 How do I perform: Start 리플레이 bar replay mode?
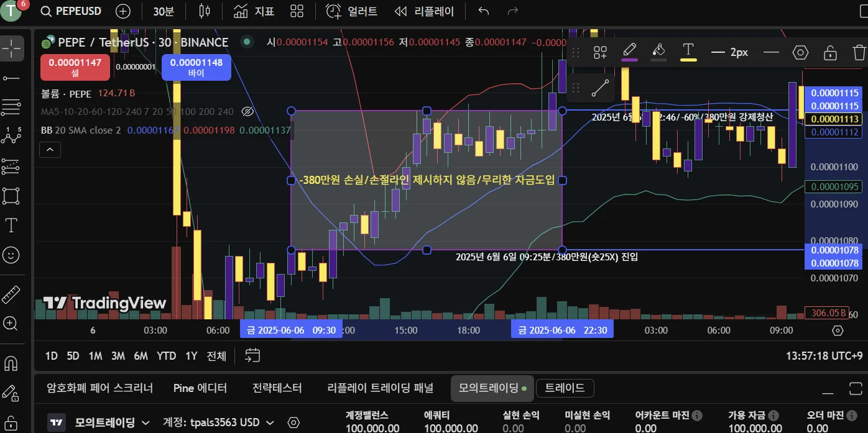coord(425,11)
